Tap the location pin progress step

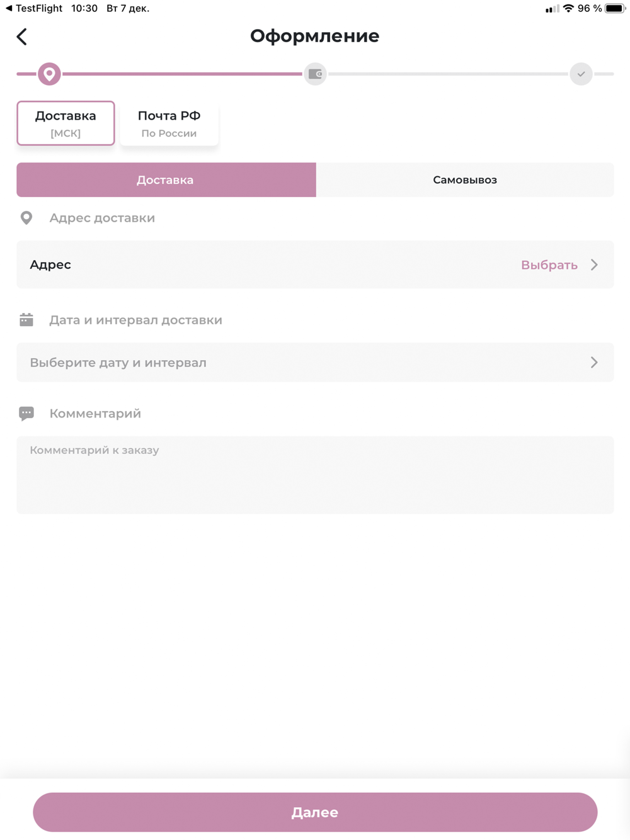point(49,74)
